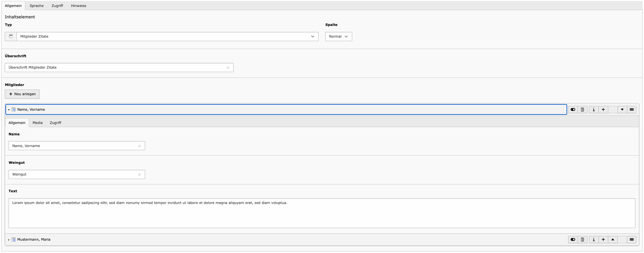Move 'Name, Vorname' record down

click(622, 110)
